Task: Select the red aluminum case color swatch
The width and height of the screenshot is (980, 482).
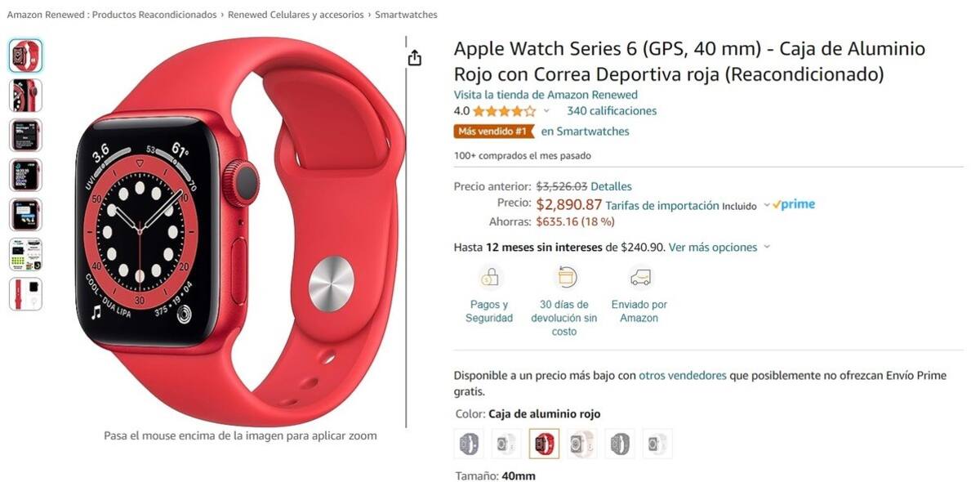Action: click(x=544, y=444)
